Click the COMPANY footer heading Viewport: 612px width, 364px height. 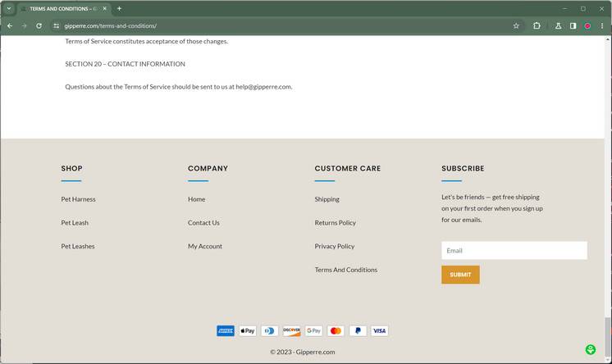[x=208, y=168]
